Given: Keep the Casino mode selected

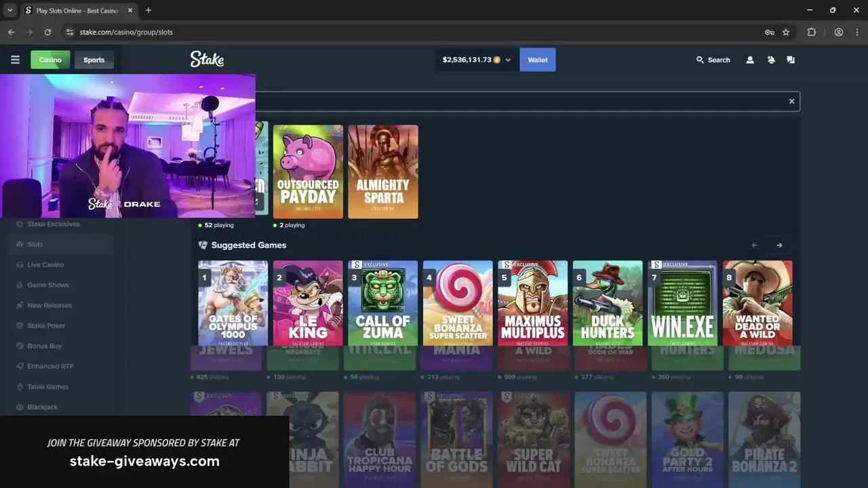Looking at the screenshot, I should pos(50,60).
